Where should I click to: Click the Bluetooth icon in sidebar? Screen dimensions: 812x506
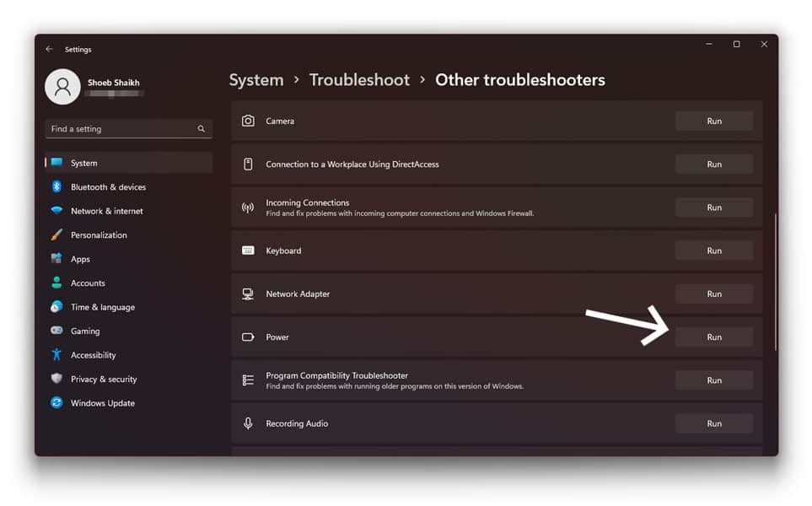57,187
